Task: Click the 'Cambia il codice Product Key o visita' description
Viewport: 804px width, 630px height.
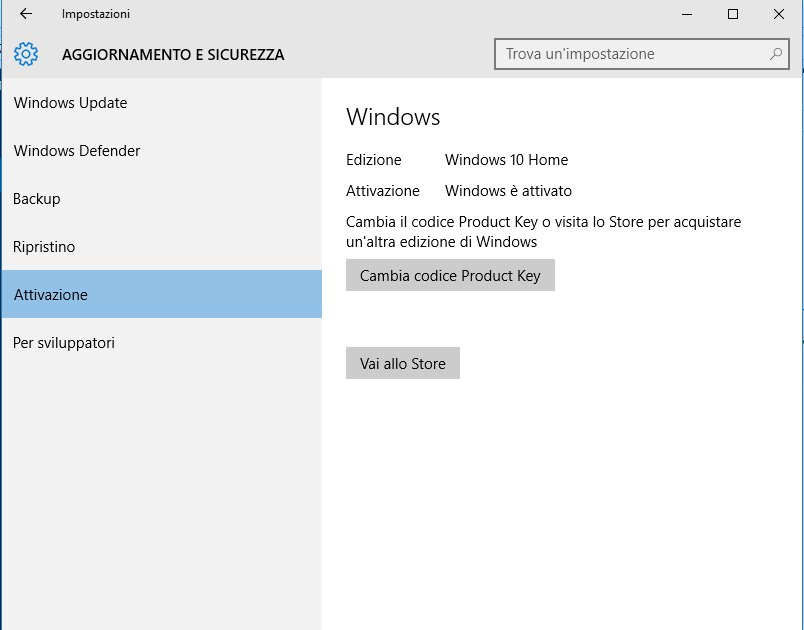Action: (544, 232)
